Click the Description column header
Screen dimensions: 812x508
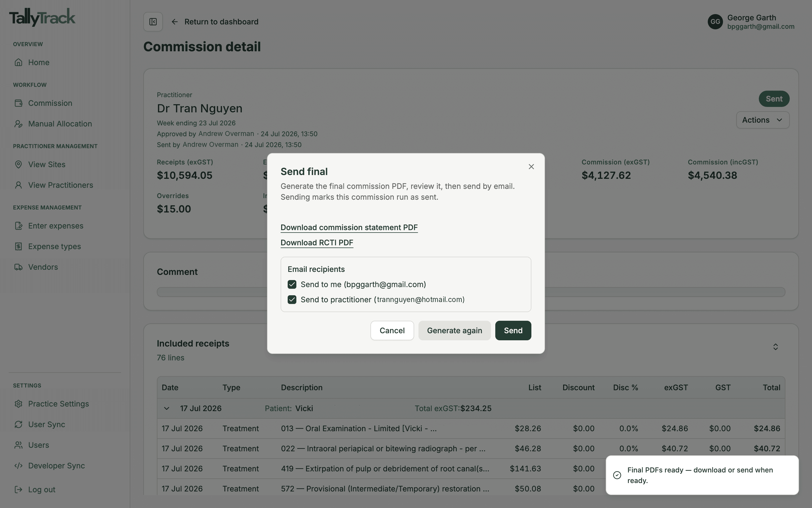[x=302, y=388]
